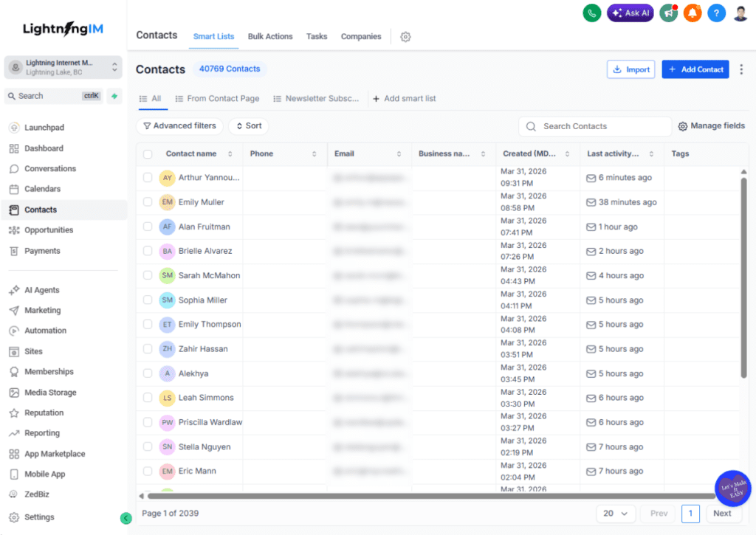Open contacts settings via the gear icon
Image resolution: width=756 pixels, height=535 pixels.
pos(405,36)
